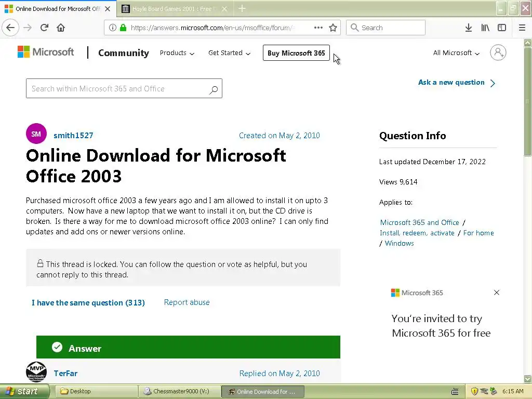This screenshot has width=532, height=399.
Task: Open smith1527's profile link
Action: (x=73, y=136)
